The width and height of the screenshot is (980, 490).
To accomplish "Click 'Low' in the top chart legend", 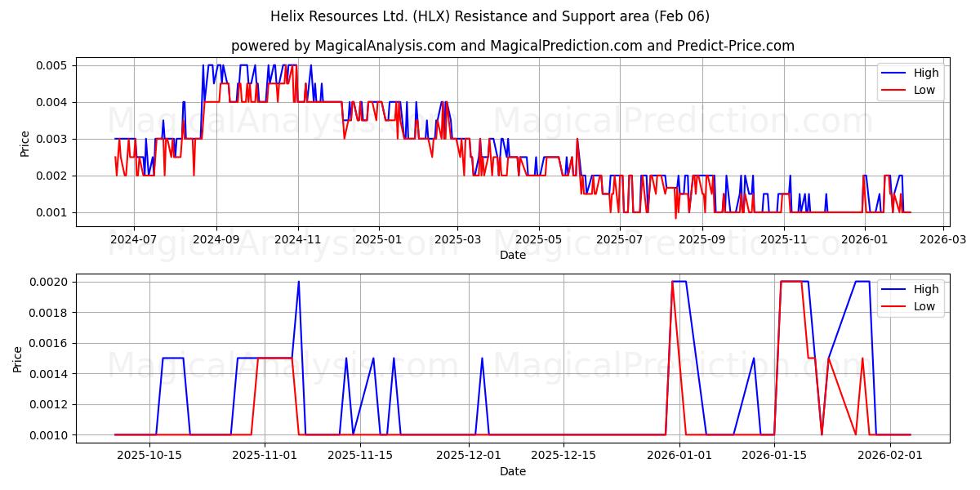I will tap(924, 90).
